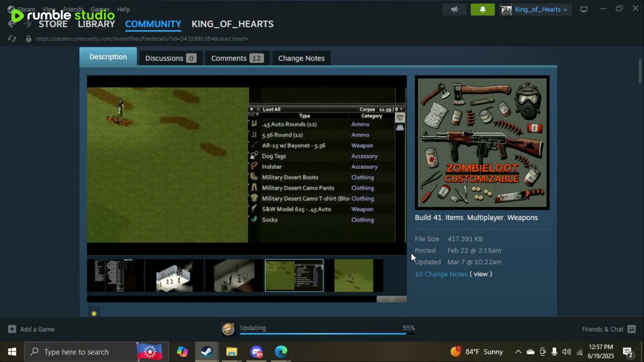The width and height of the screenshot is (644, 362).
Task: Click the Juneteenth flag search highlight icon
Action: [x=149, y=351]
